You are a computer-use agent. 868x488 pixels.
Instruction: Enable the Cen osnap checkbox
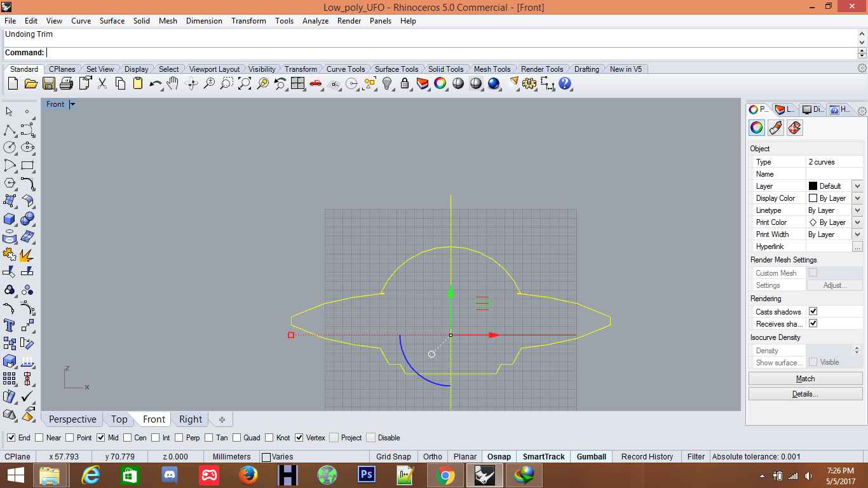[x=128, y=438]
